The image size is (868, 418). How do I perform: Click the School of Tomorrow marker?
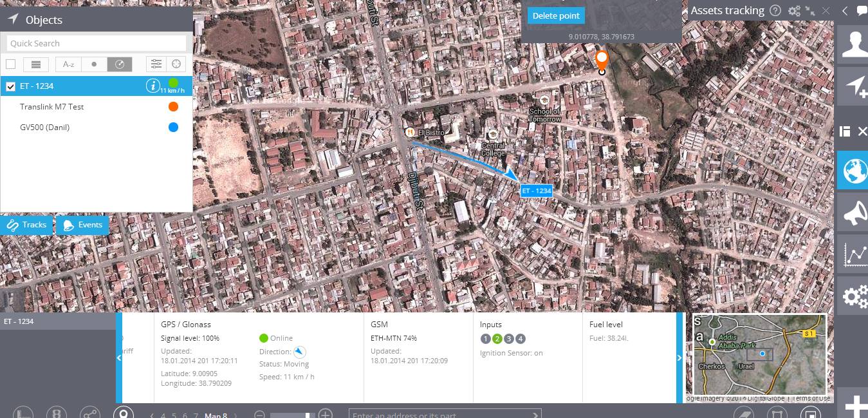(x=544, y=100)
